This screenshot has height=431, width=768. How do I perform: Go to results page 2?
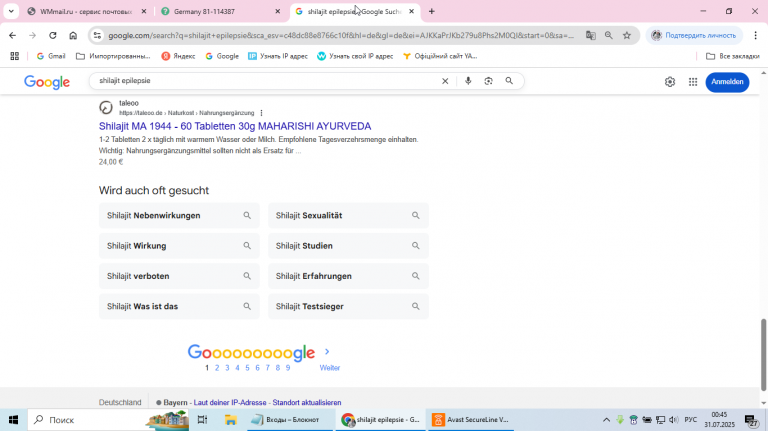(217, 368)
